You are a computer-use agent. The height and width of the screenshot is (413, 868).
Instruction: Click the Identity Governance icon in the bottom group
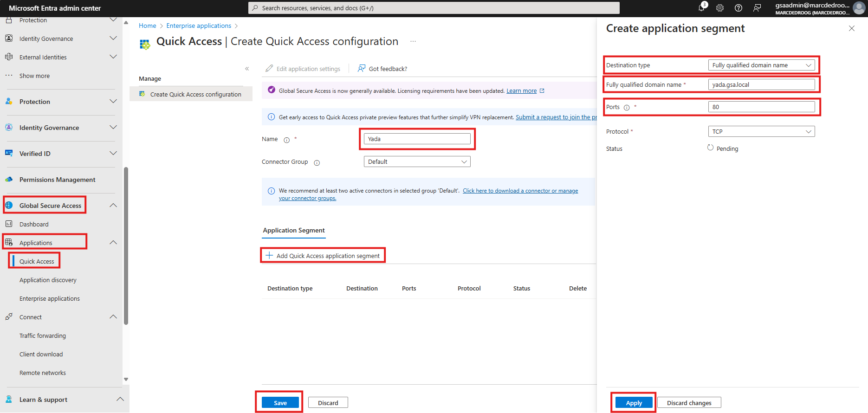(9, 127)
